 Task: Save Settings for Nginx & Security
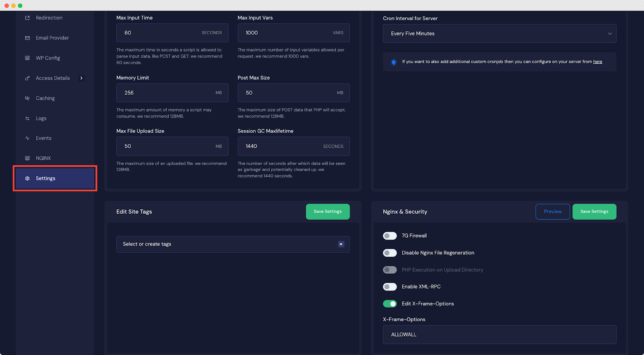[x=594, y=212]
